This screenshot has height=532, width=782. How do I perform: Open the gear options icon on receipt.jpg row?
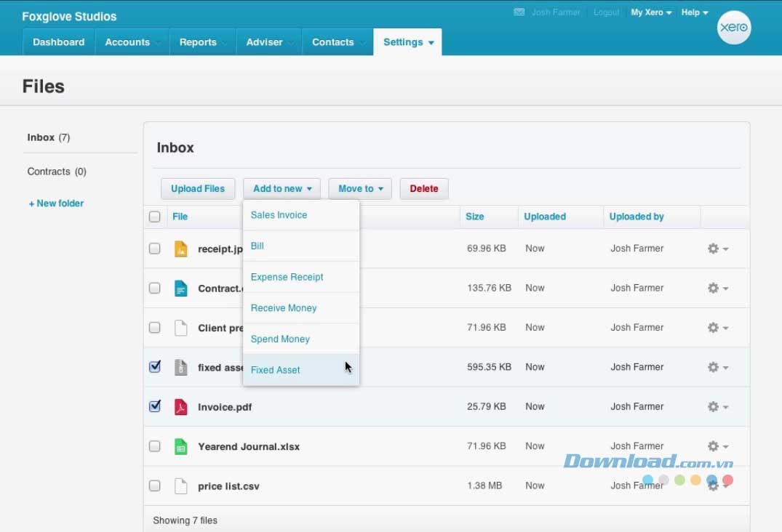(x=713, y=248)
